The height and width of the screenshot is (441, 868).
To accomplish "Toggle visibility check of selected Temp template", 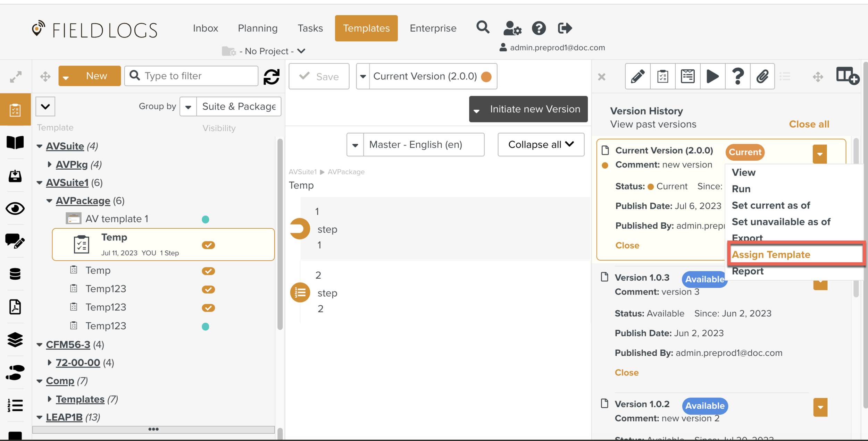I will pyautogui.click(x=208, y=245).
